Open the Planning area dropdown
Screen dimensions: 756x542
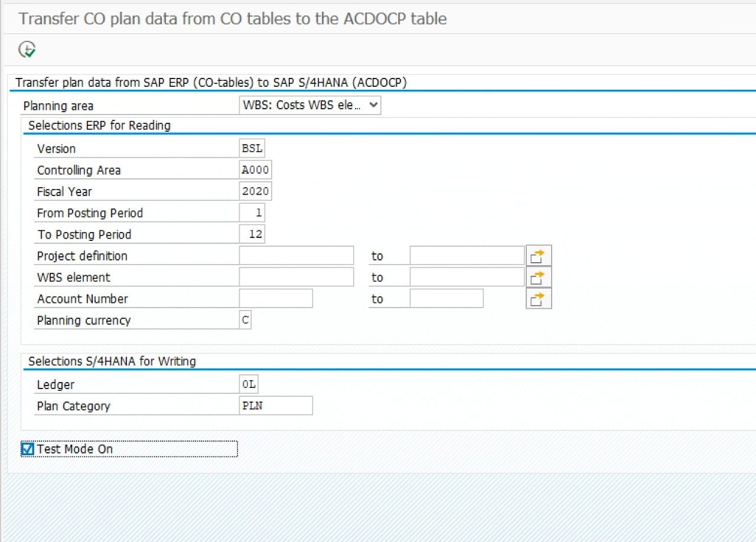tap(311, 106)
